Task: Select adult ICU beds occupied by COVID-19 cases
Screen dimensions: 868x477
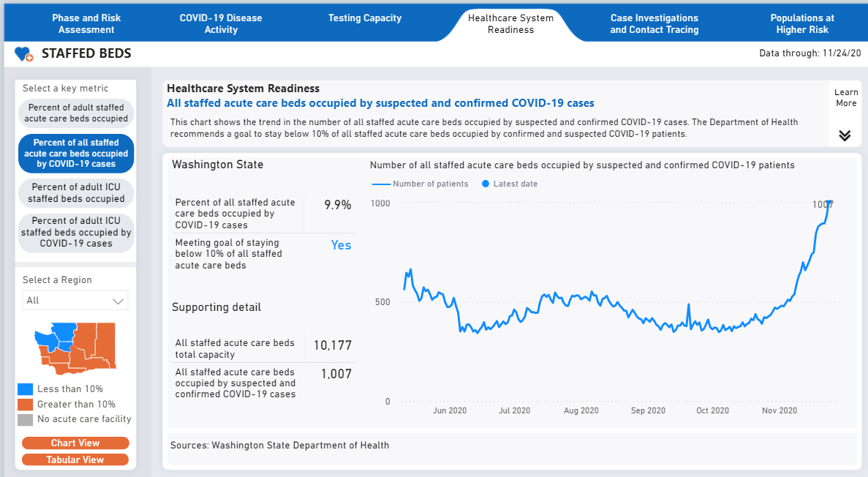Action: click(76, 232)
